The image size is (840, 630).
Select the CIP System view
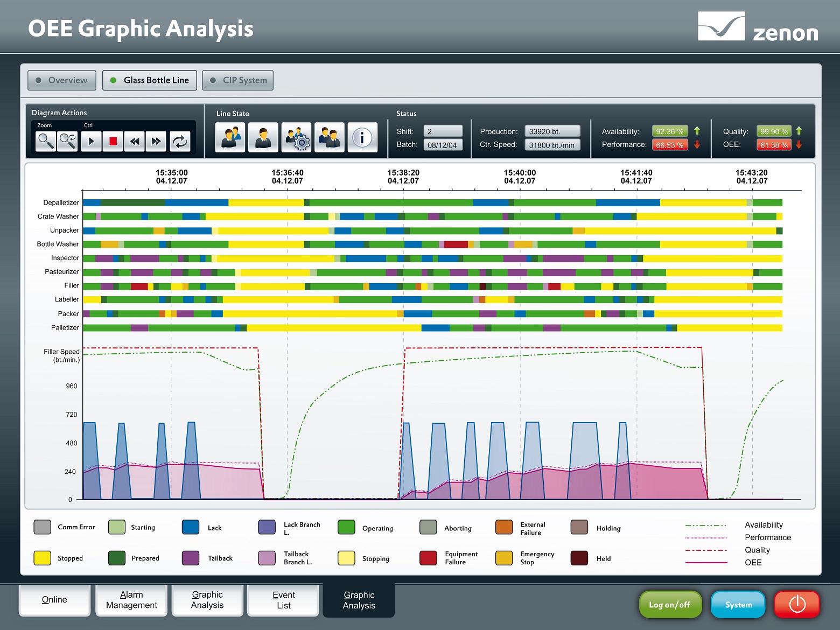click(x=238, y=80)
